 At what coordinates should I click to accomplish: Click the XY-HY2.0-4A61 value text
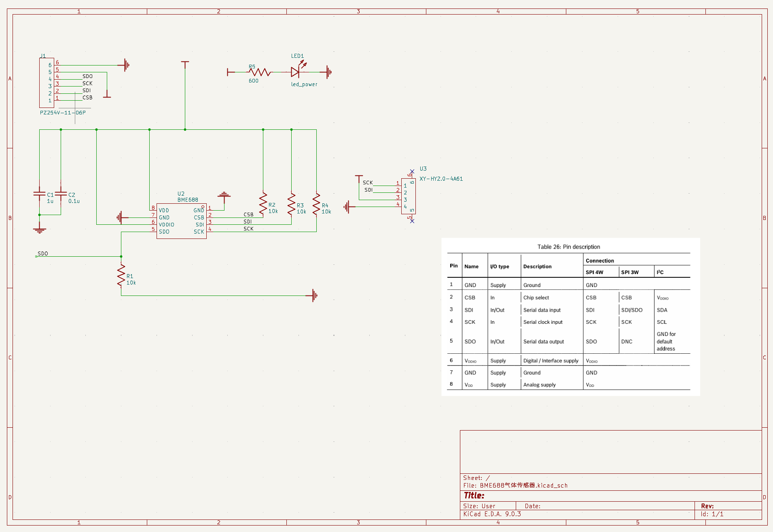(441, 179)
